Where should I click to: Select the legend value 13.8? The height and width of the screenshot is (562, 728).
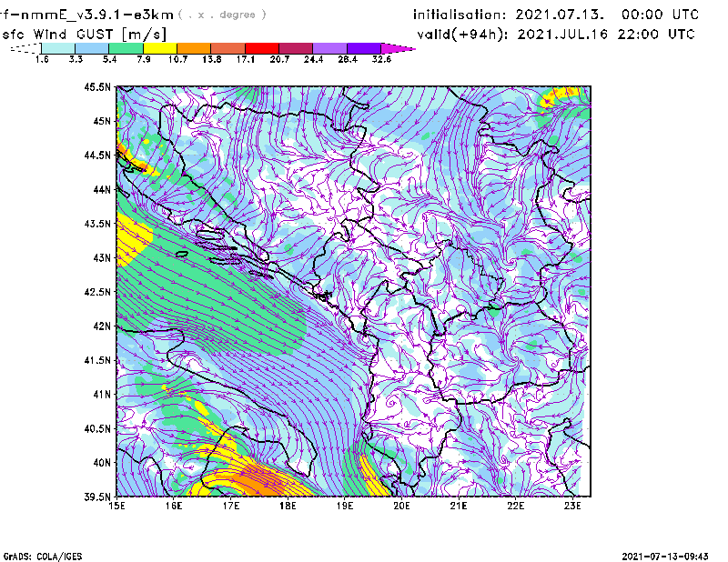[x=212, y=59]
